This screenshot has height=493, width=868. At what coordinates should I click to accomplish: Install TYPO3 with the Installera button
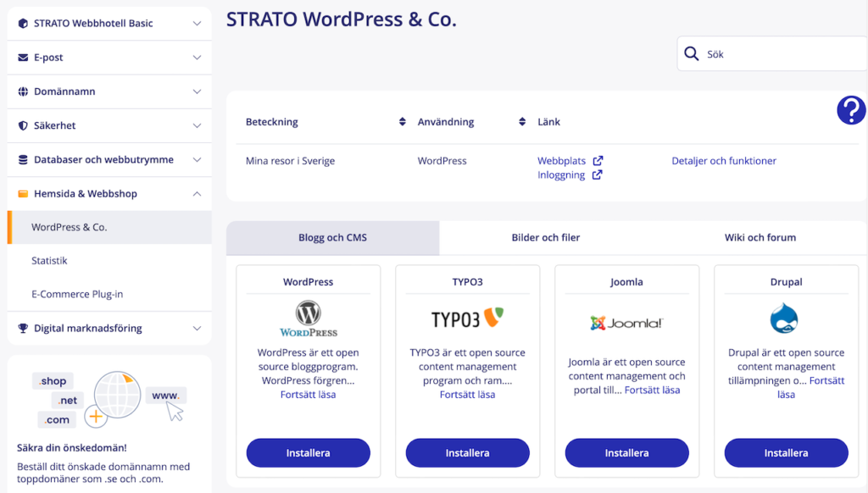pos(467,452)
